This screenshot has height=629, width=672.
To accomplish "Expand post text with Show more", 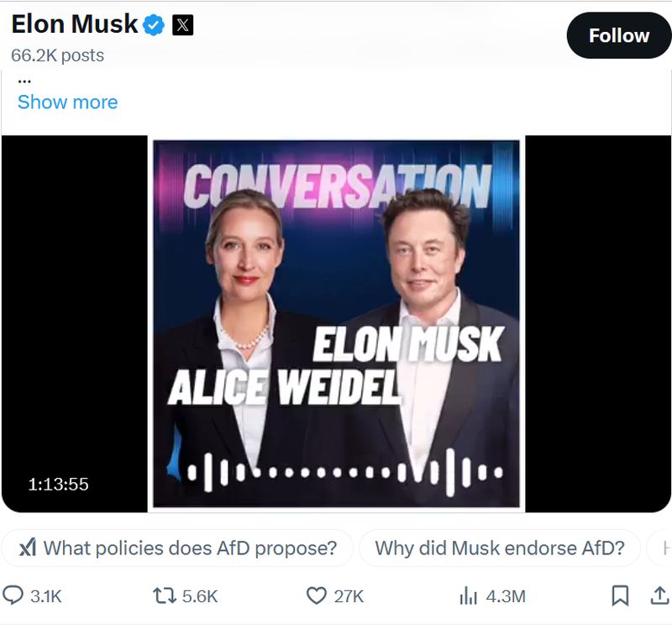I will pyautogui.click(x=67, y=102).
